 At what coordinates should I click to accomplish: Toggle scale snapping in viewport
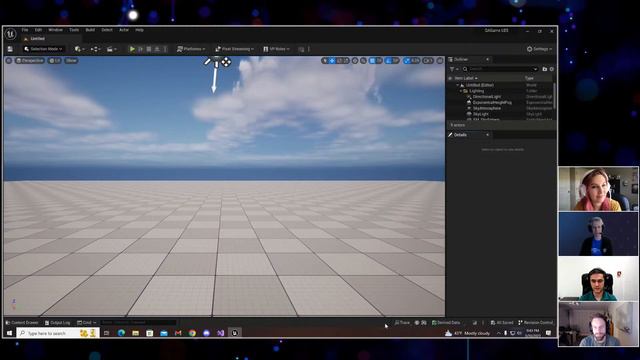point(407,60)
